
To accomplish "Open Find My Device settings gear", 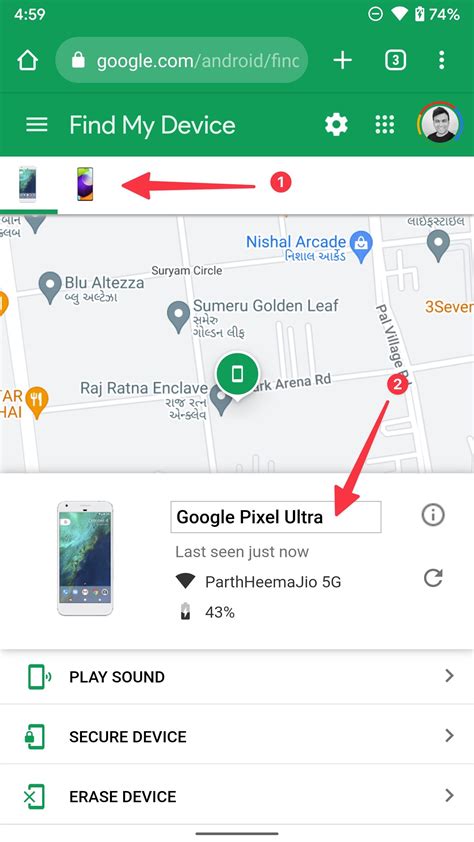I will 337,125.
